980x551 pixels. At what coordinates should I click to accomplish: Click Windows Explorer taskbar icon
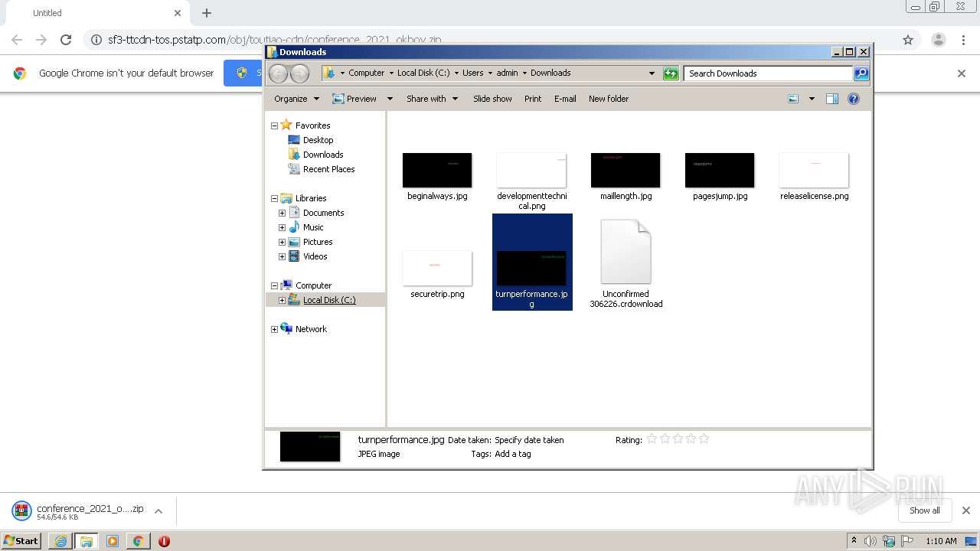87,541
